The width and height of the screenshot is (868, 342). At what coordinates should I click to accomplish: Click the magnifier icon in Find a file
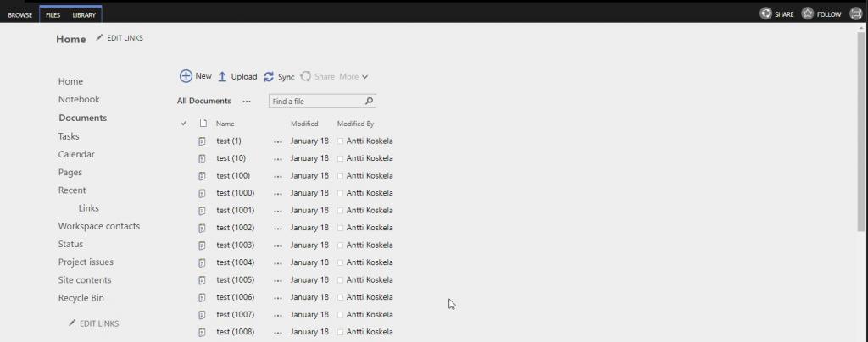(369, 101)
